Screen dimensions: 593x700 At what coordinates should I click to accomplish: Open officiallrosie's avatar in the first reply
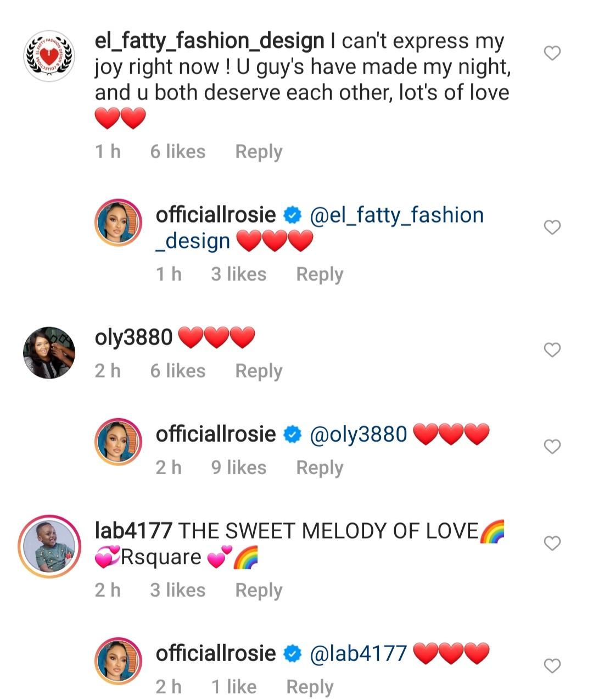(119, 223)
